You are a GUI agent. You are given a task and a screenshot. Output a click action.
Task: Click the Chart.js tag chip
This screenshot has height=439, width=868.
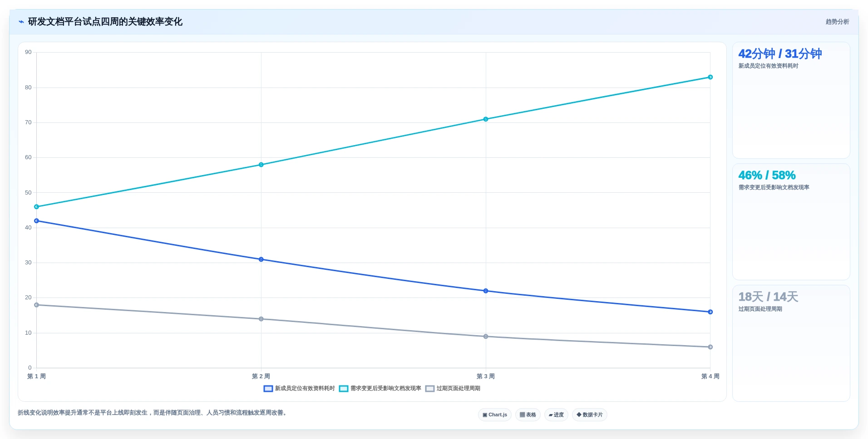[x=495, y=415]
